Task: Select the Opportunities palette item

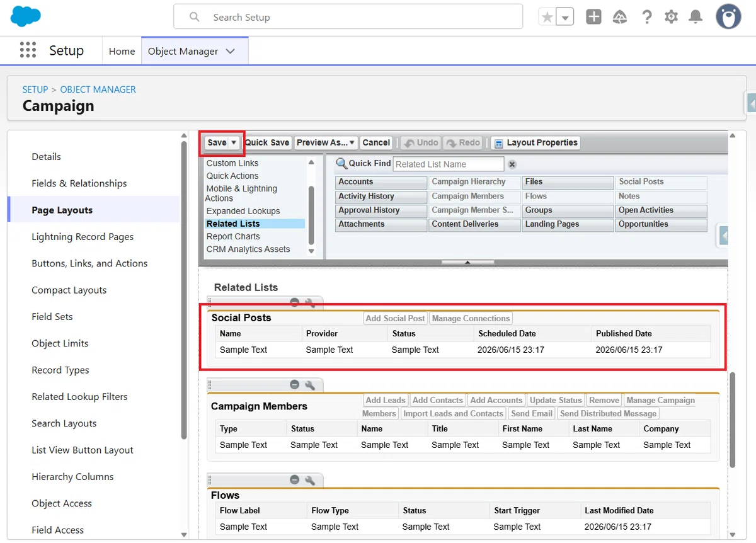Action: [x=661, y=224]
